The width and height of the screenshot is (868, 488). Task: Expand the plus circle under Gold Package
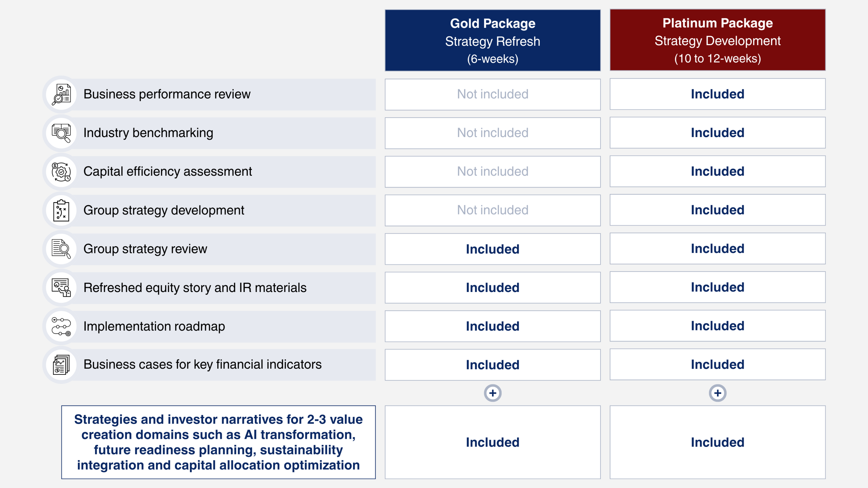tap(493, 393)
